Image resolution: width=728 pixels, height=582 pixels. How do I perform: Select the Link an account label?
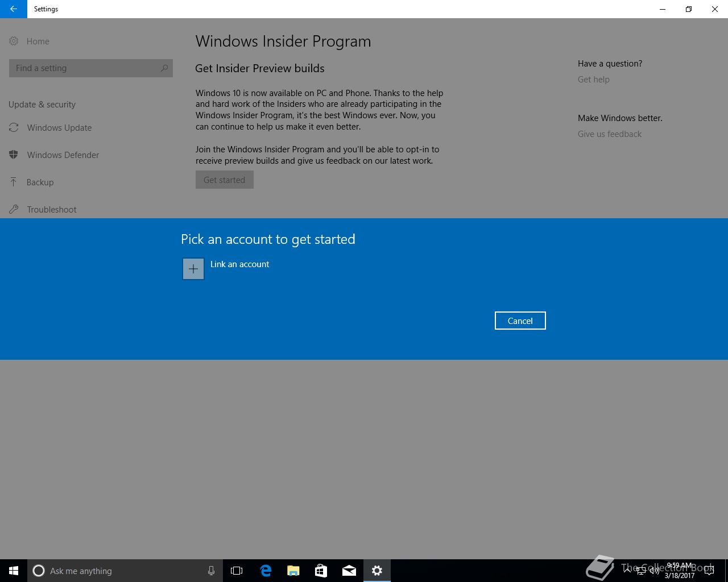click(239, 264)
